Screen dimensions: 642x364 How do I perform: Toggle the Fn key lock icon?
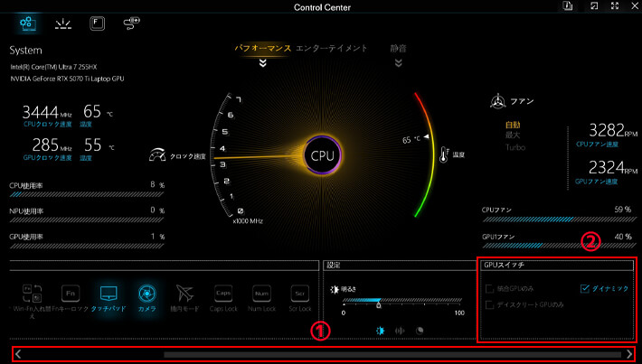(x=71, y=293)
